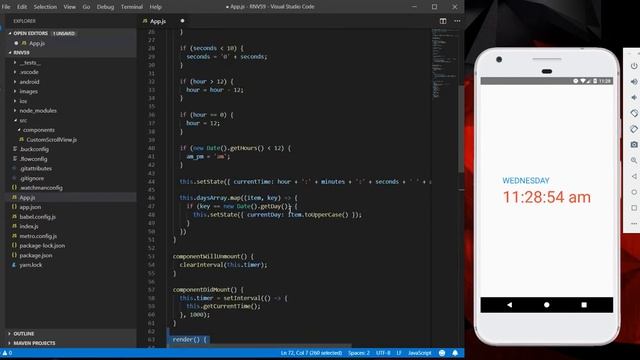The width and height of the screenshot is (640, 360).
Task: Click the unsaved dot on App.js tab
Action: (x=182, y=21)
